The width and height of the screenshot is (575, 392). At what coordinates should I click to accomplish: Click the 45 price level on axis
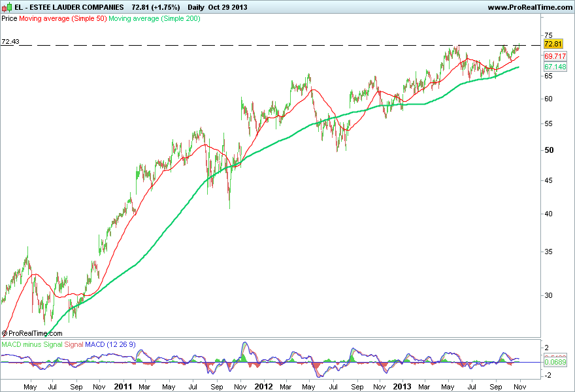pos(548,181)
